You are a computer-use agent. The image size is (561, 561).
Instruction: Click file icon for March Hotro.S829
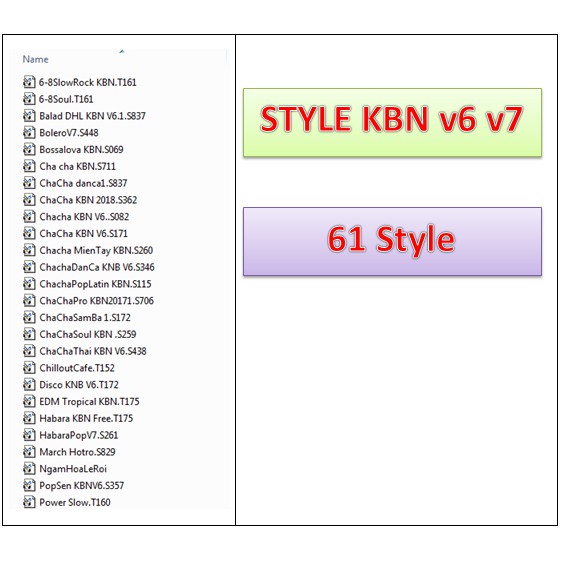click(x=29, y=452)
